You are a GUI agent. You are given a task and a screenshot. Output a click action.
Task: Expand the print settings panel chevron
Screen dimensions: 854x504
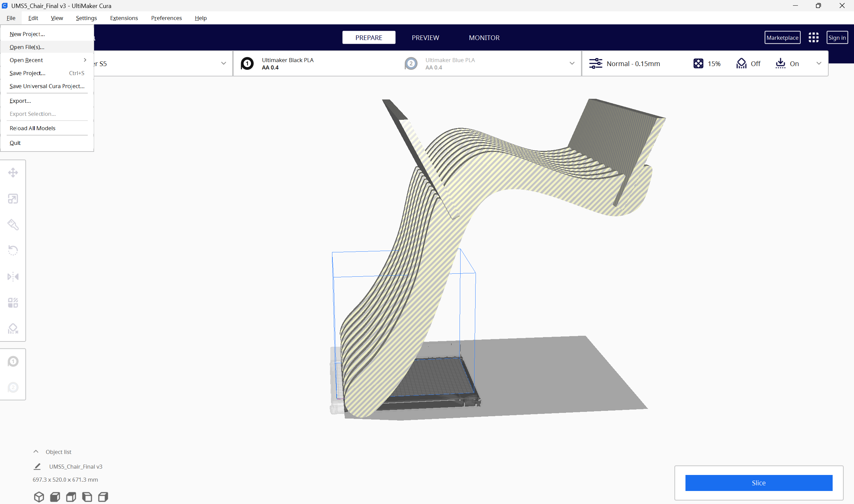tap(819, 63)
